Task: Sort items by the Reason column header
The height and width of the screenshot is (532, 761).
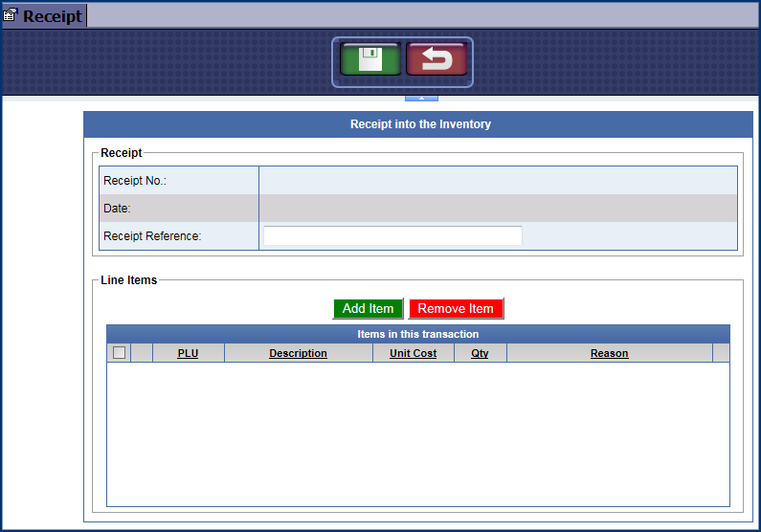Action: click(609, 353)
